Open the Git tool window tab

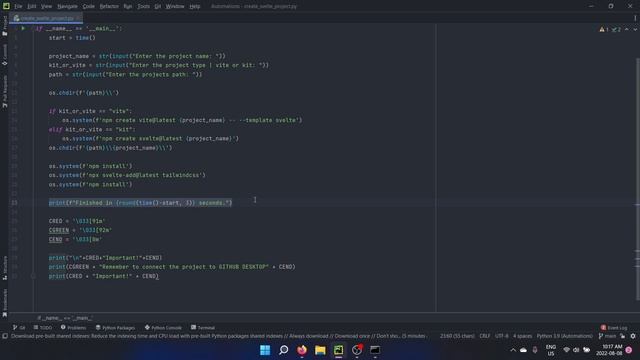point(19,327)
